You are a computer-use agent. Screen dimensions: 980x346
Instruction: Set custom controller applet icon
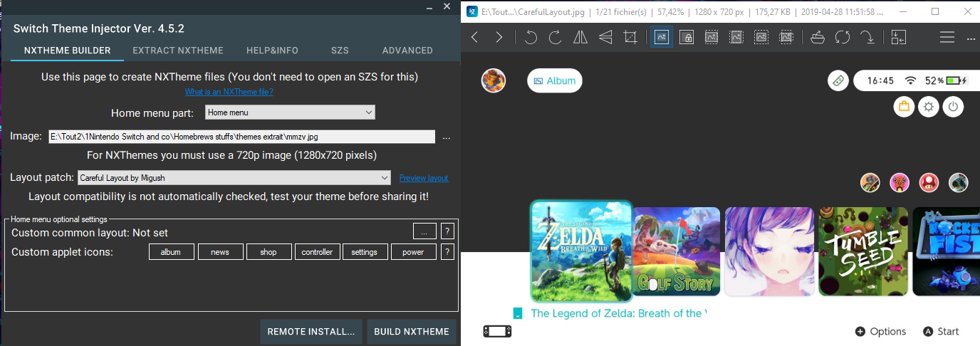pyautogui.click(x=317, y=252)
